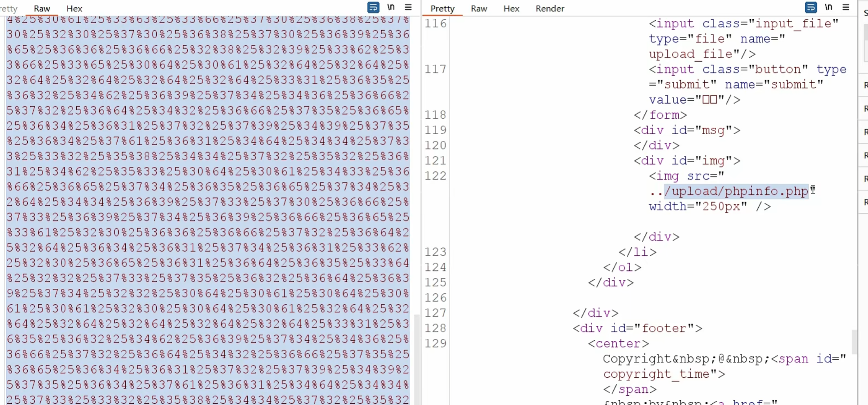The width and height of the screenshot is (868, 405).
Task: Click line number 116 in the gutter
Action: [435, 24]
